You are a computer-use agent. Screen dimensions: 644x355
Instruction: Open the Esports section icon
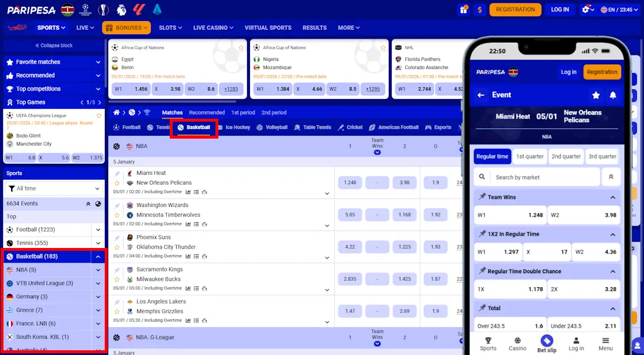(x=428, y=127)
